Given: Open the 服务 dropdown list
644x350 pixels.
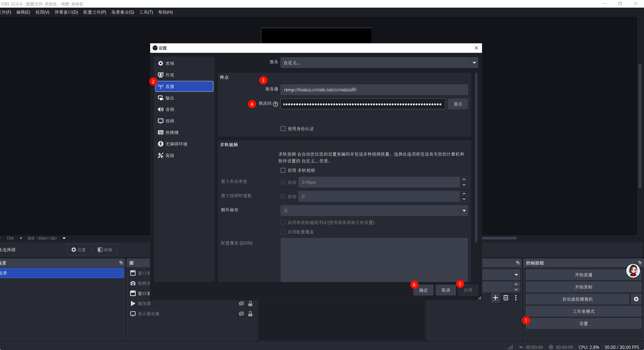Looking at the screenshot, I should tap(474, 63).
